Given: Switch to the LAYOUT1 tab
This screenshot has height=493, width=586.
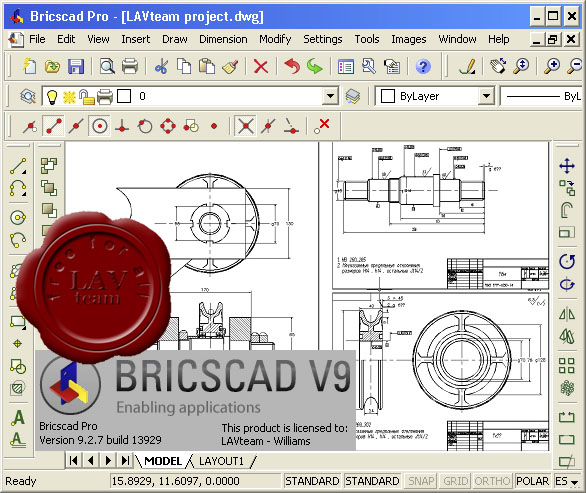Looking at the screenshot, I should 221,461.
